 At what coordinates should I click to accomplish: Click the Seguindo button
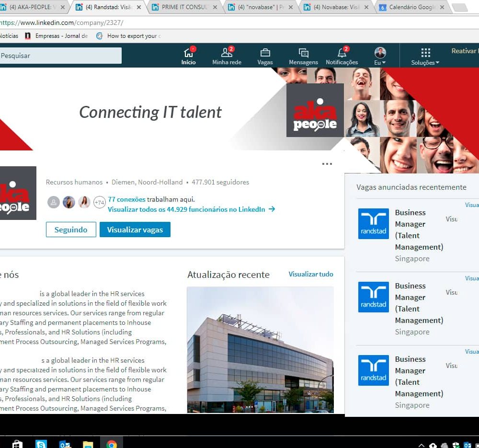71,230
